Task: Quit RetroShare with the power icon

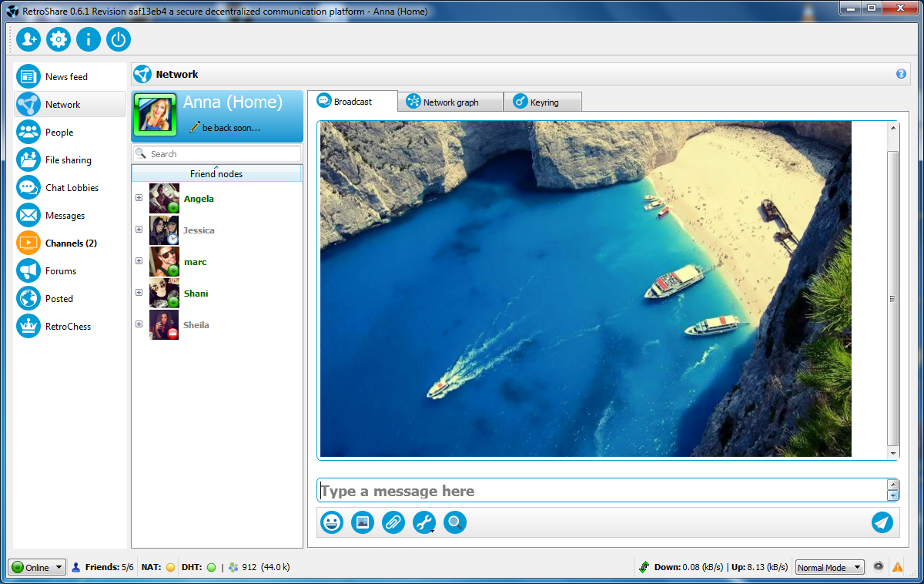Action: pyautogui.click(x=118, y=39)
